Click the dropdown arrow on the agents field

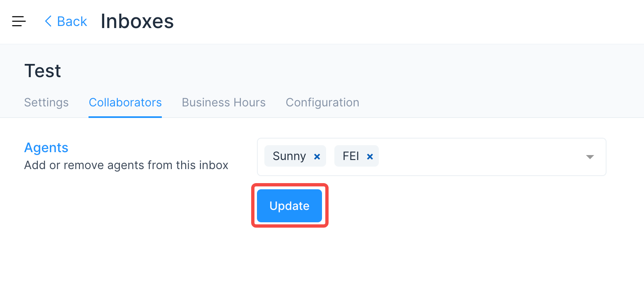point(590,157)
